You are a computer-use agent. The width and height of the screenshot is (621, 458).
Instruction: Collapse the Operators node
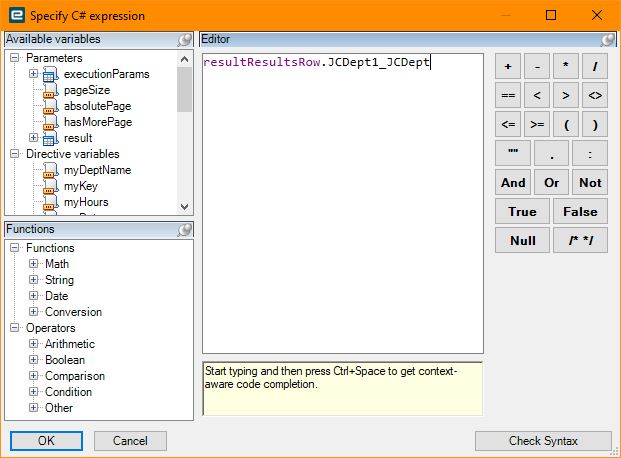point(15,328)
